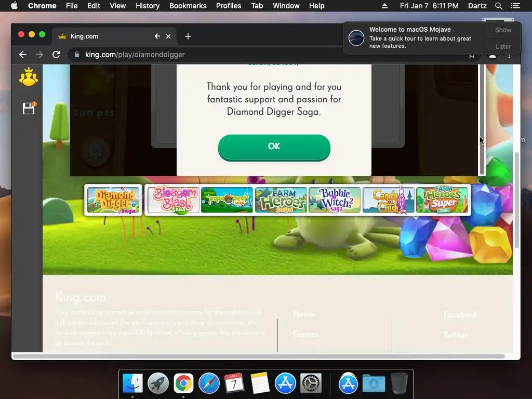Screen dimensions: 532x399
Task: Open Notification Center list icon
Action: pyautogui.click(x=515, y=6)
